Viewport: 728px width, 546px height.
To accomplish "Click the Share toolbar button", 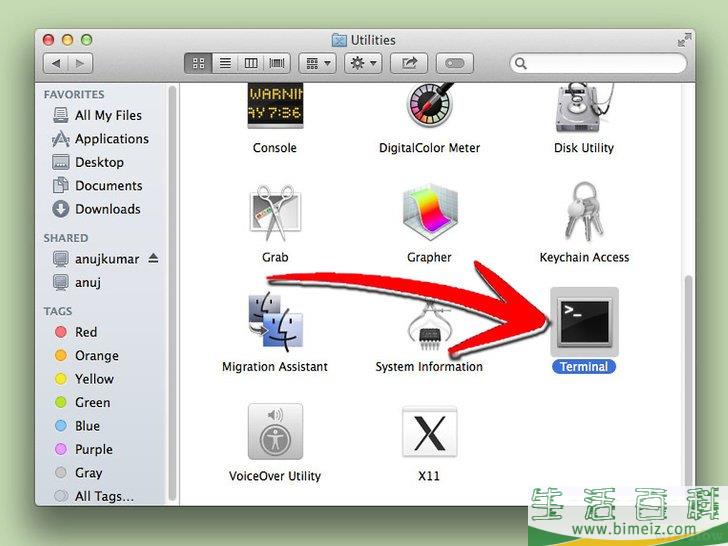I will click(409, 63).
